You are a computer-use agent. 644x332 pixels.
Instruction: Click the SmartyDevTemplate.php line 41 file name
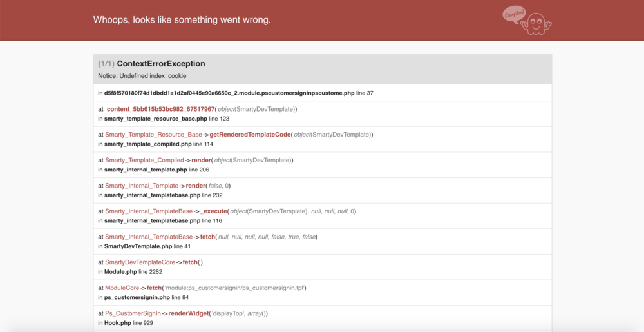(x=138, y=246)
